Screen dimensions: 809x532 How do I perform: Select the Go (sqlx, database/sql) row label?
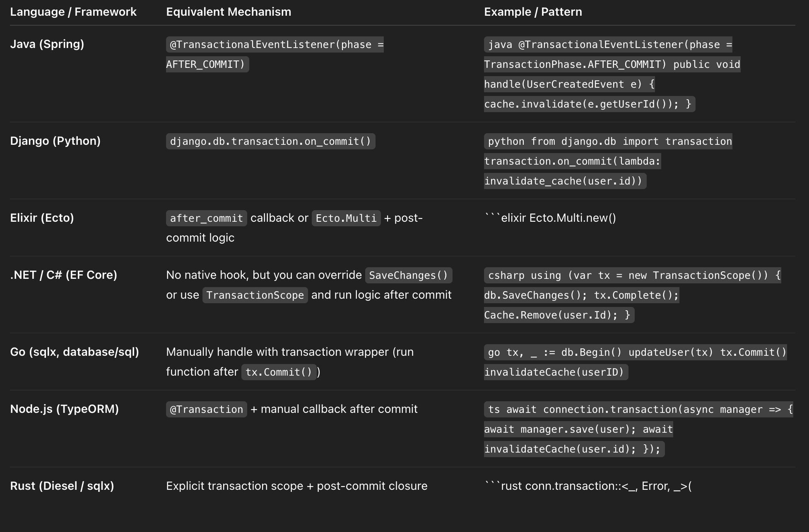tap(75, 352)
